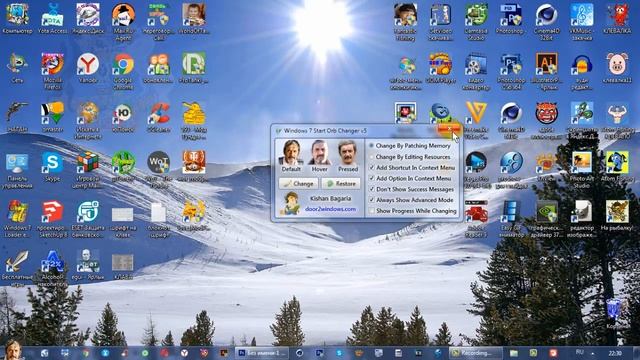Open Windows 7 Loader desktop icon
Viewport: 640px width, 360px height.
[x=17, y=219]
